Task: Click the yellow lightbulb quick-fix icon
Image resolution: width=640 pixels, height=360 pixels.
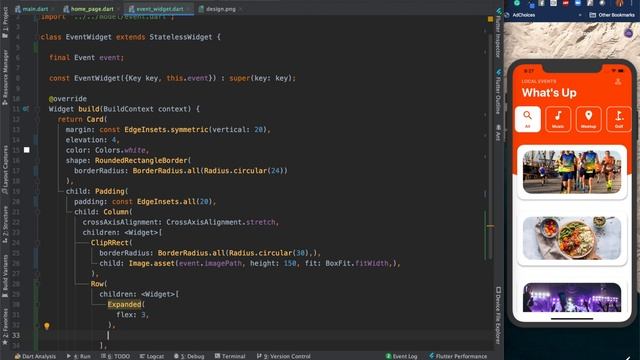Action: pyautogui.click(x=47, y=326)
